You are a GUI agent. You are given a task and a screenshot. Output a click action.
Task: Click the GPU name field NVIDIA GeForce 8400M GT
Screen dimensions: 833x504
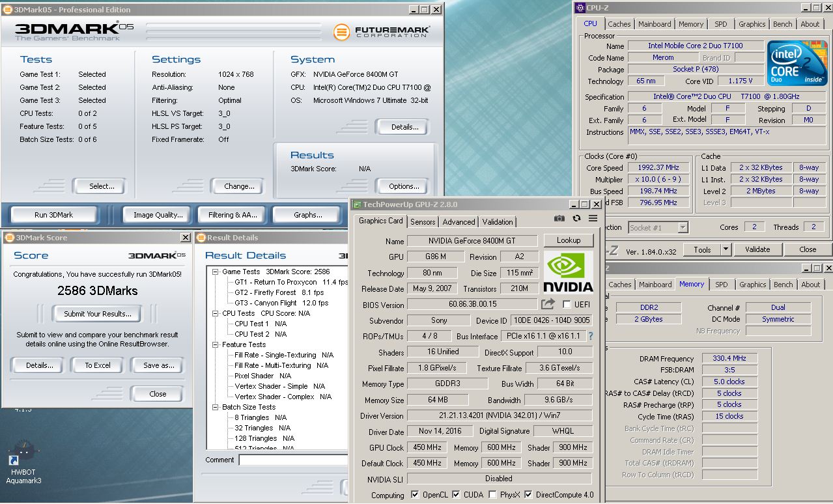[472, 241]
